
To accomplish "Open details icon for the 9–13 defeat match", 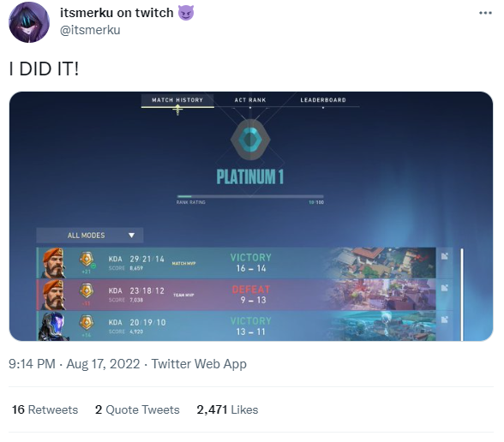I will pos(445,288).
